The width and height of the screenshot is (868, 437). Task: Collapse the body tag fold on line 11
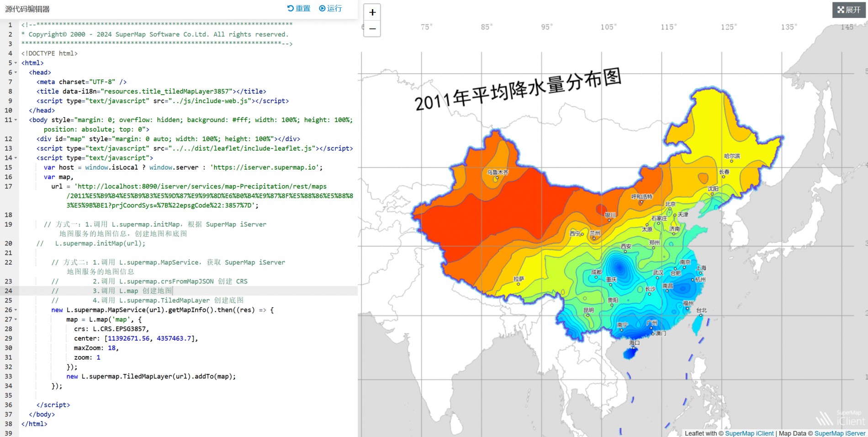click(x=16, y=120)
